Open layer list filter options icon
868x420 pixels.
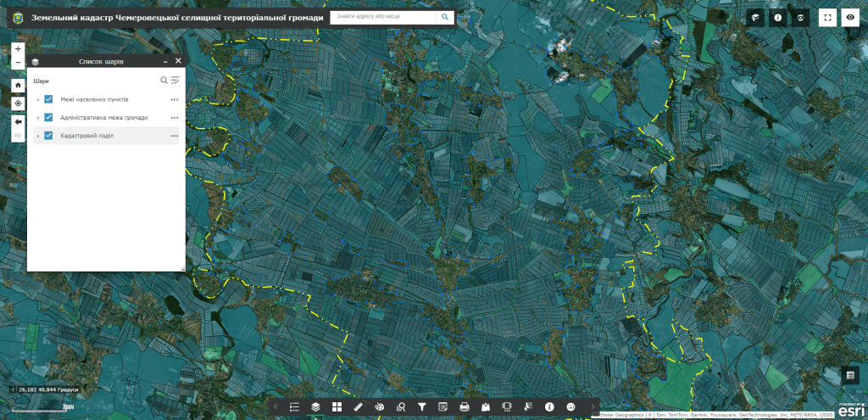click(175, 81)
